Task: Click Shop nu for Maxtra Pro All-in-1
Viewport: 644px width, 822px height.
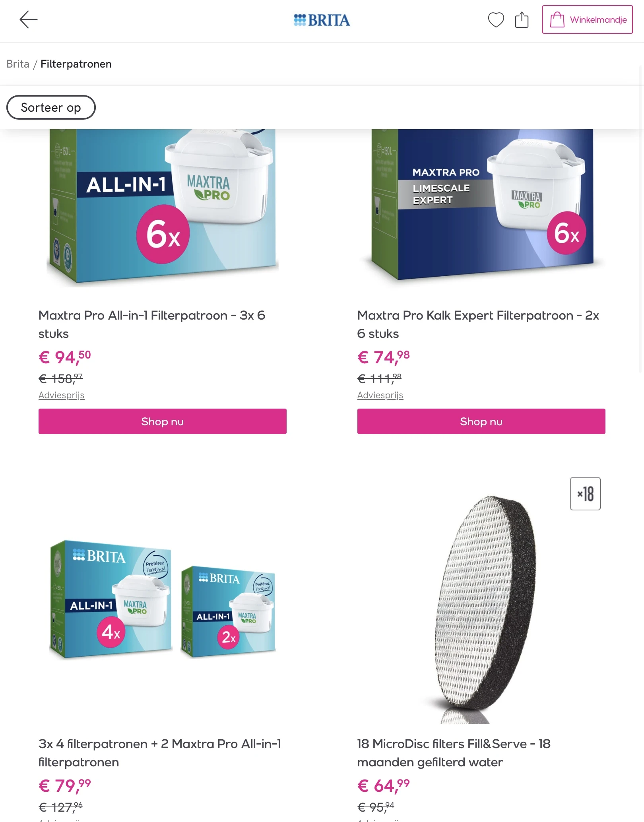Action: 163,421
